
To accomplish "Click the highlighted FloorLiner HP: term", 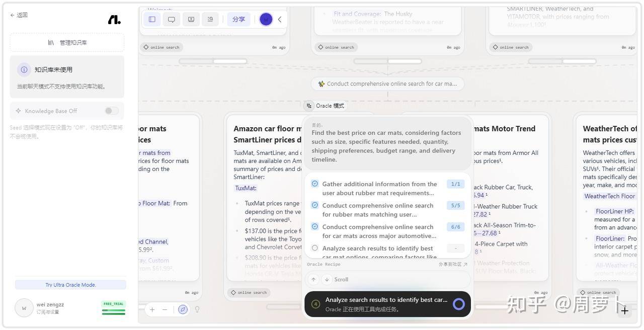I will pos(614,211).
